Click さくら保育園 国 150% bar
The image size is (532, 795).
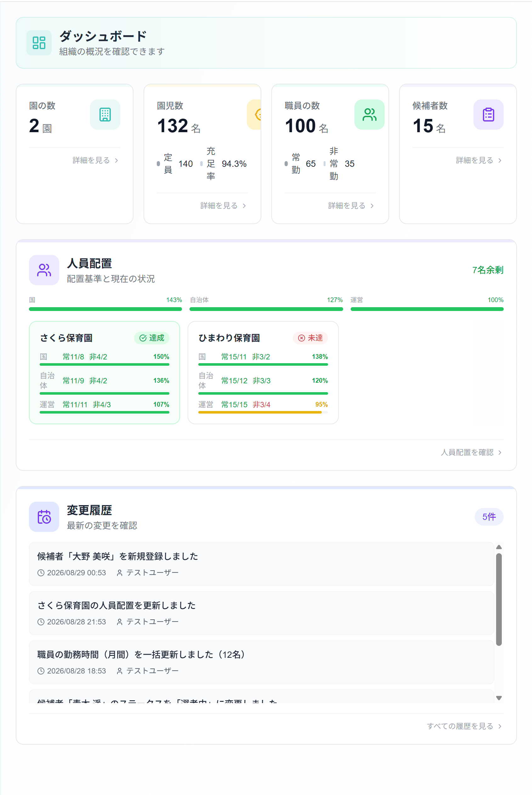(x=105, y=364)
